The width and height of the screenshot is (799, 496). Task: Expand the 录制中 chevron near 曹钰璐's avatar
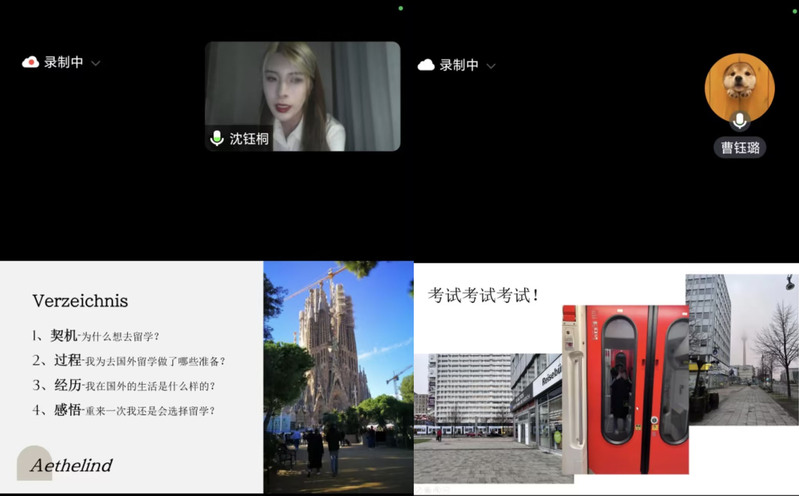pos(491,66)
